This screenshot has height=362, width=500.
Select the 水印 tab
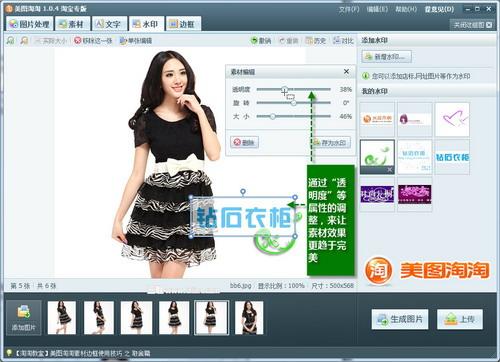[146, 24]
